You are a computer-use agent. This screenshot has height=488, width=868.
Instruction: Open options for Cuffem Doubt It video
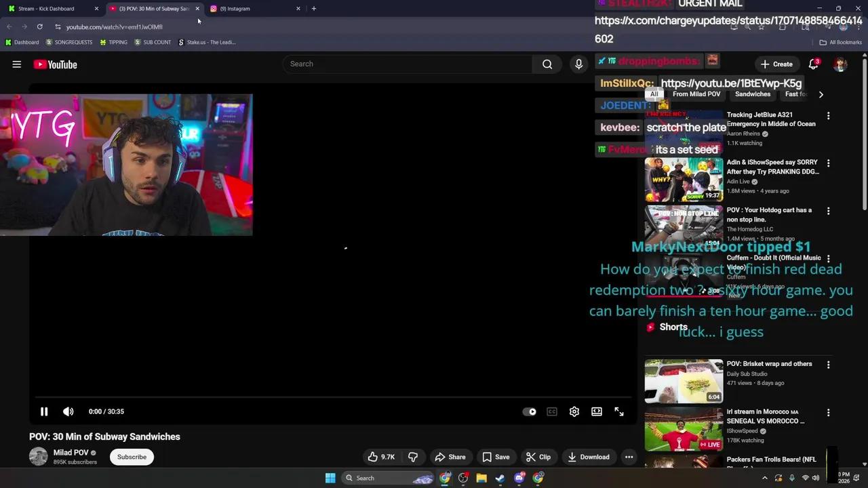coord(828,258)
